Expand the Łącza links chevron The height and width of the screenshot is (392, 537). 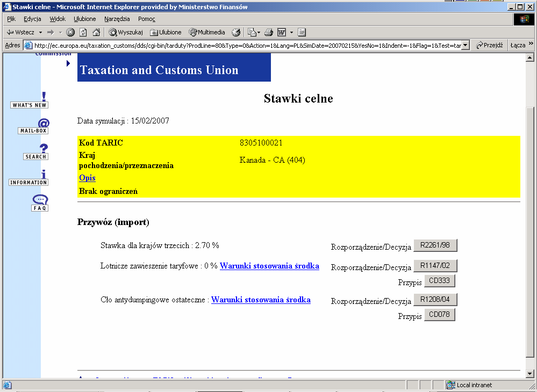click(531, 43)
